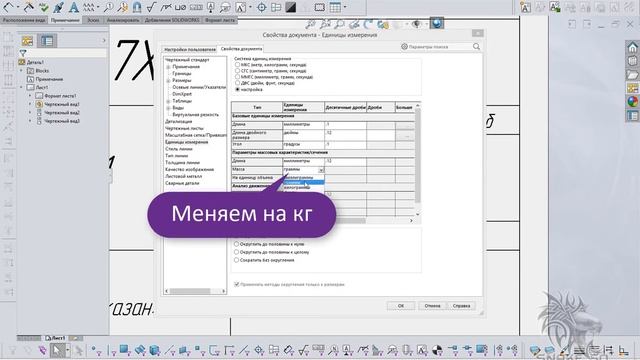Select the МКС unit system radio button
Image resolution: width=640 pixels, height=360 pixels.
click(x=237, y=64)
